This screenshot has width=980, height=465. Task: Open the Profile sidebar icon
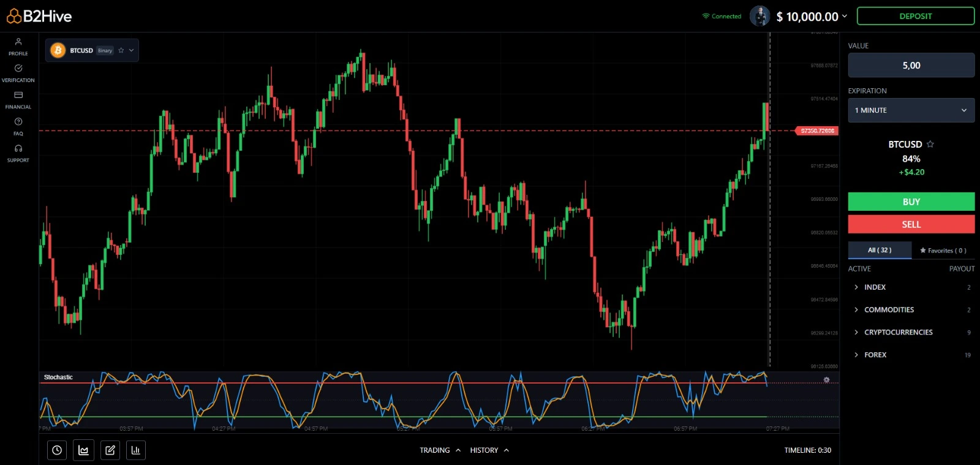click(18, 42)
